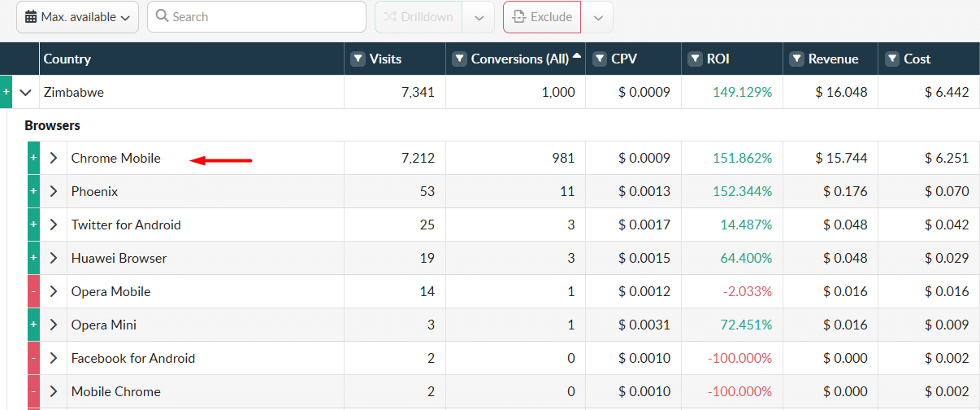Click the filter icon beside CPV header
980x410 pixels.
point(600,59)
